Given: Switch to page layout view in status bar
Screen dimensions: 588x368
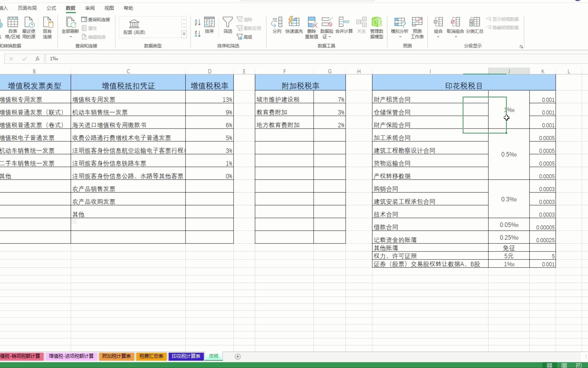Looking at the screenshot, I should click(x=564, y=365).
